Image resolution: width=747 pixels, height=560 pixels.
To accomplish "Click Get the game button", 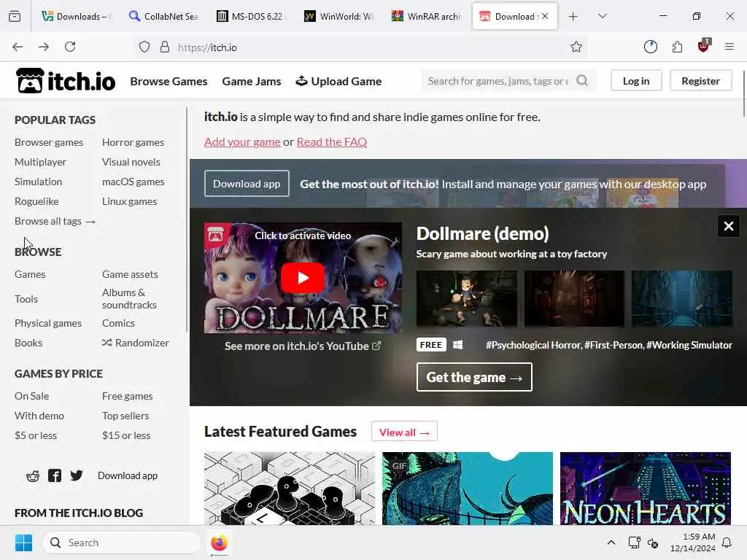I will click(474, 377).
